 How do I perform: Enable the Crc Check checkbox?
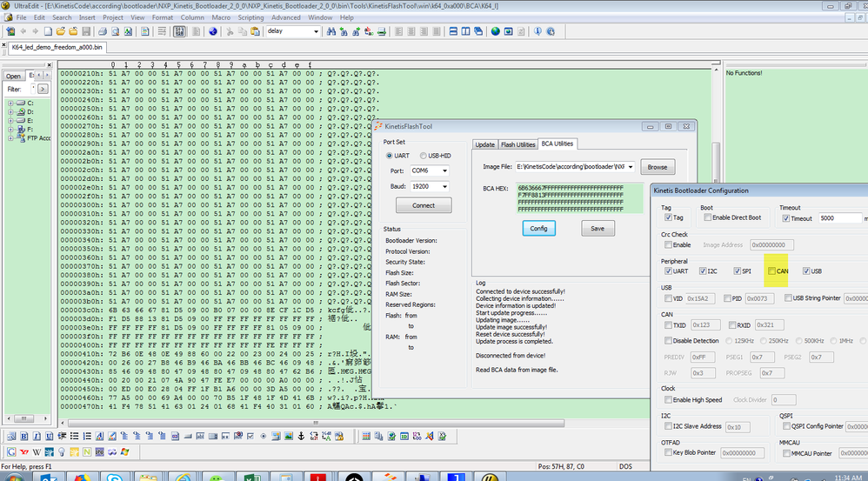pyautogui.click(x=668, y=244)
